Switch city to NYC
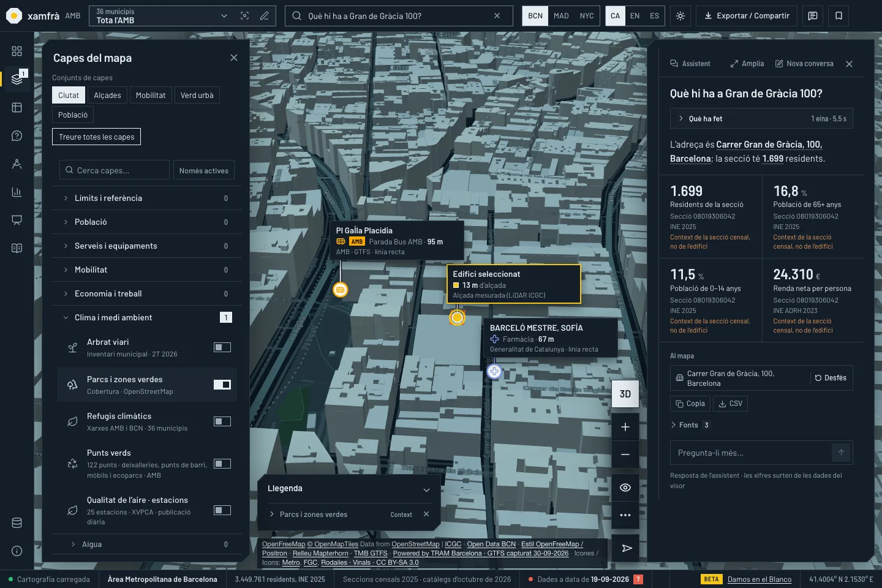This screenshot has height=588, width=882. [587, 16]
